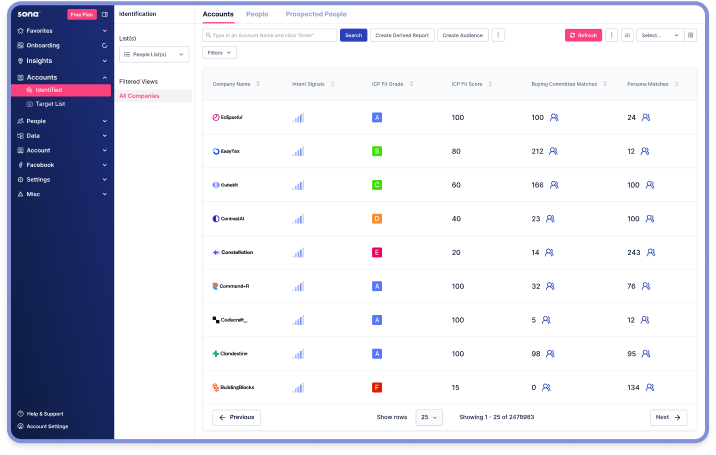Open kebab menu beside Refresh
The width and height of the screenshot is (716, 455).
click(x=611, y=35)
